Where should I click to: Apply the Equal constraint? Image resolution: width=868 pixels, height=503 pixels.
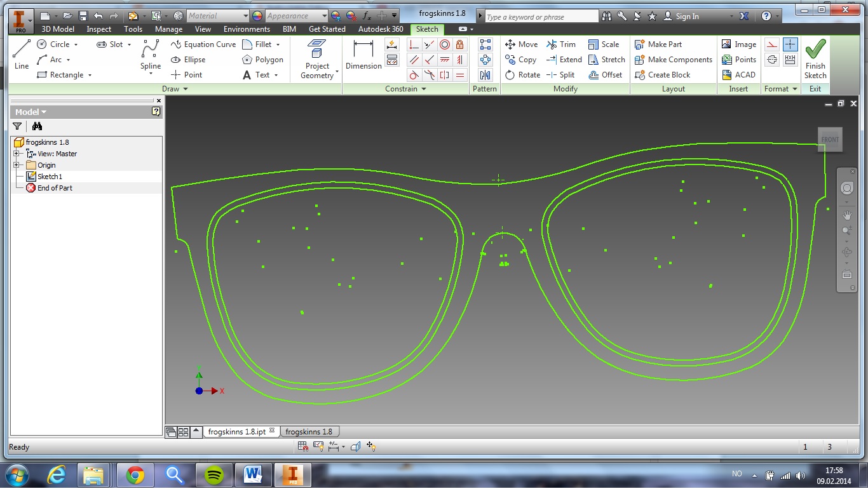(459, 75)
